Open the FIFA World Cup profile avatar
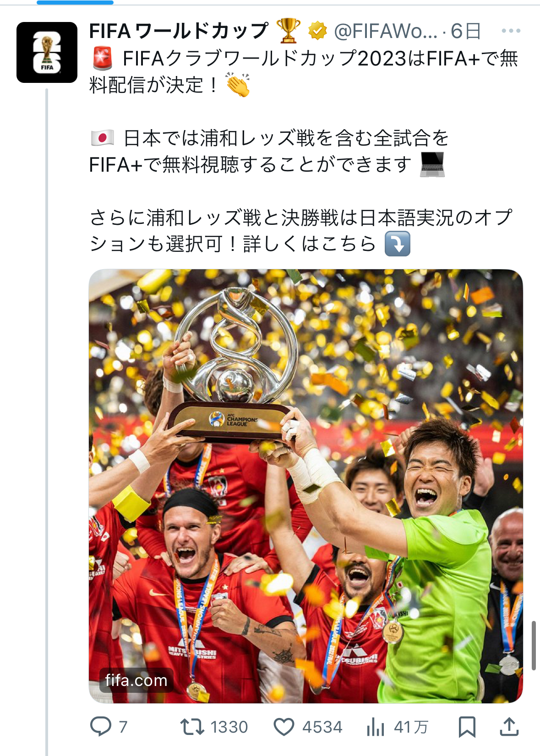 point(47,52)
